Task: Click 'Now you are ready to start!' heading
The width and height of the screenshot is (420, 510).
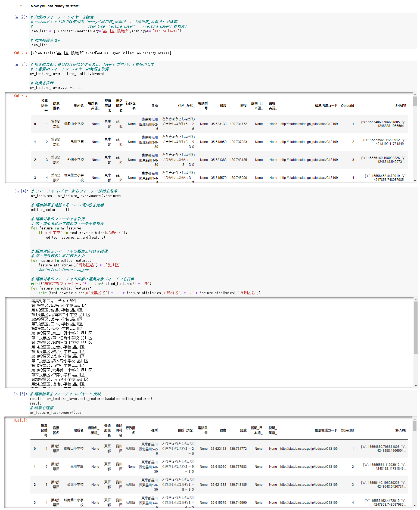Action: (x=55, y=6)
